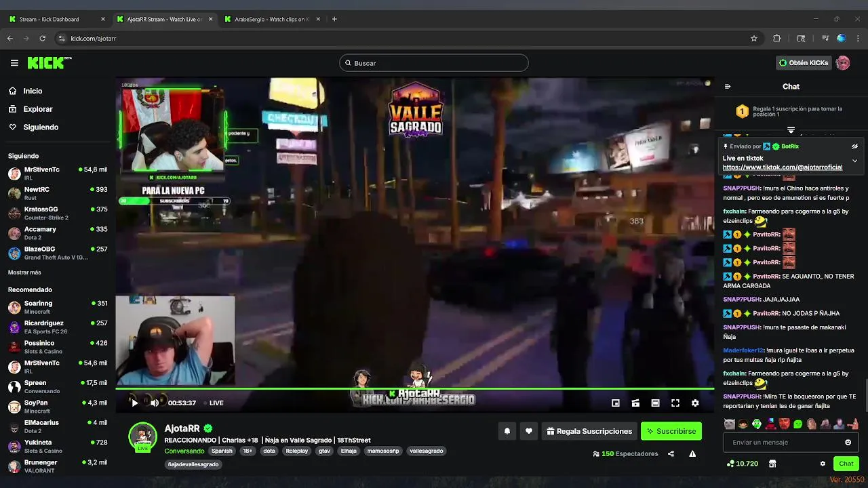
Task: Open emoji picker in chat input
Action: (x=848, y=443)
